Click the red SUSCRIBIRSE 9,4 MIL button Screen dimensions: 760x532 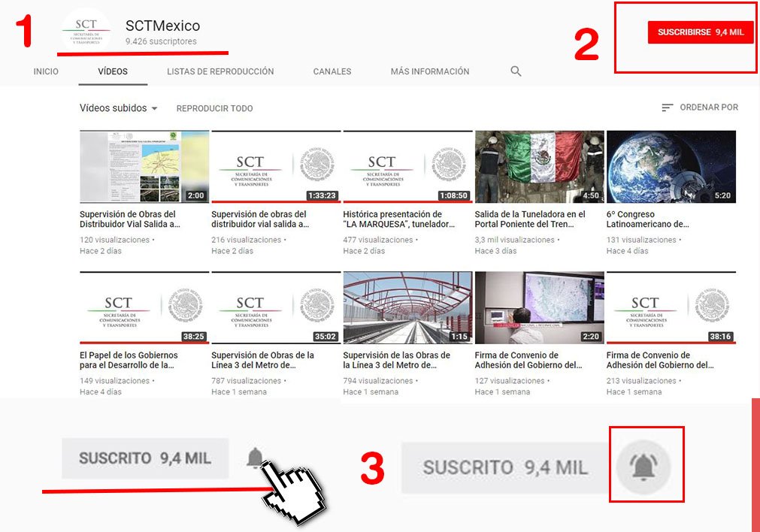coord(701,32)
